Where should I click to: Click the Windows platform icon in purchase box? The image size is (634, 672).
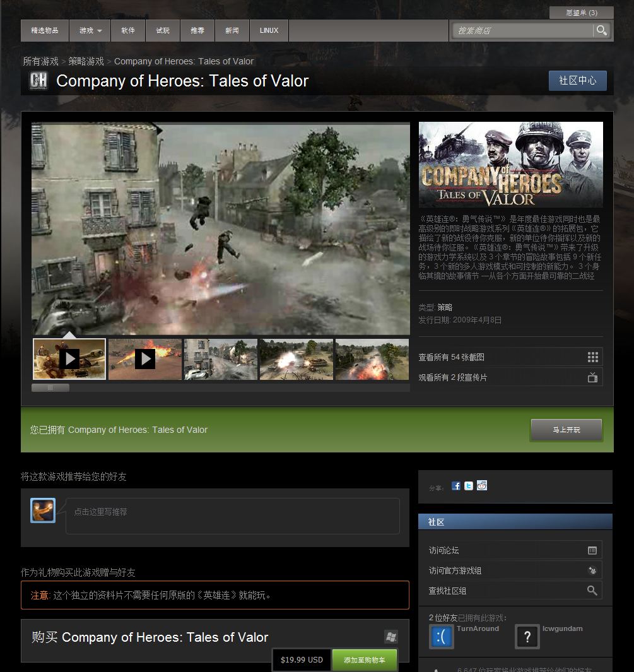click(x=390, y=637)
